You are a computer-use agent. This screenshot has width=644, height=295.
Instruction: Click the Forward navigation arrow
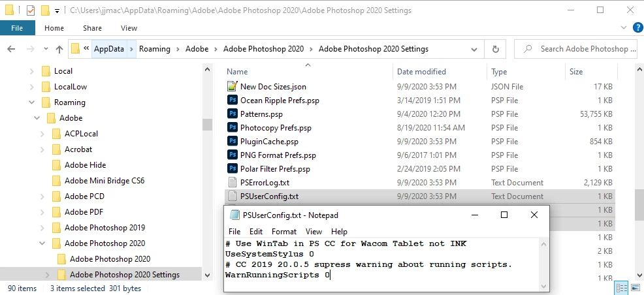coord(31,49)
